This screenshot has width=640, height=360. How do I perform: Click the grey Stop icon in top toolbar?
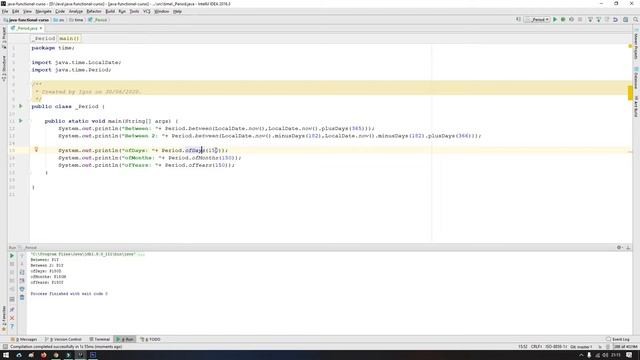(x=580, y=20)
